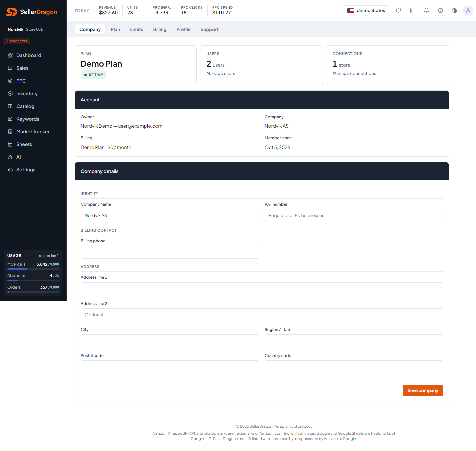The width and height of the screenshot is (476, 451).
Task: Click the SellerDragon logo
Action: (32, 12)
